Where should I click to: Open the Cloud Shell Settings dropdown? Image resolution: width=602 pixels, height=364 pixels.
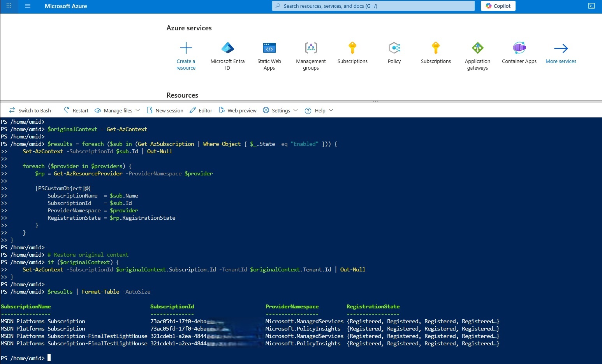coord(280,110)
